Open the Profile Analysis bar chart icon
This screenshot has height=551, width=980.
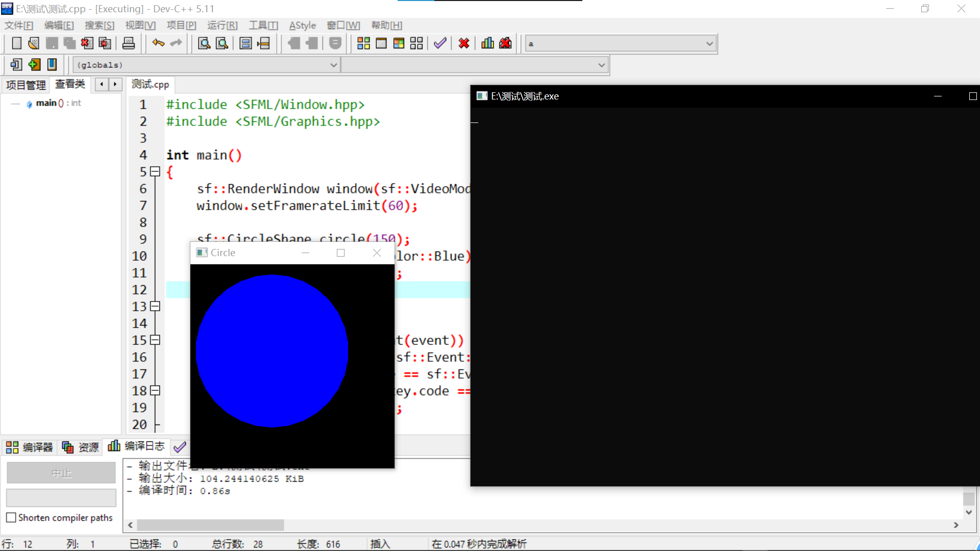tap(487, 43)
